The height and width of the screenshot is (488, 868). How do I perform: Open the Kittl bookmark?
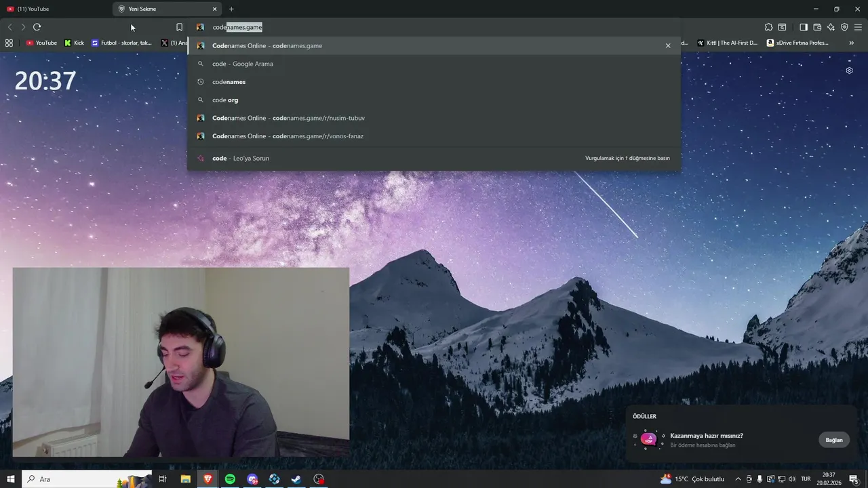[x=728, y=43]
